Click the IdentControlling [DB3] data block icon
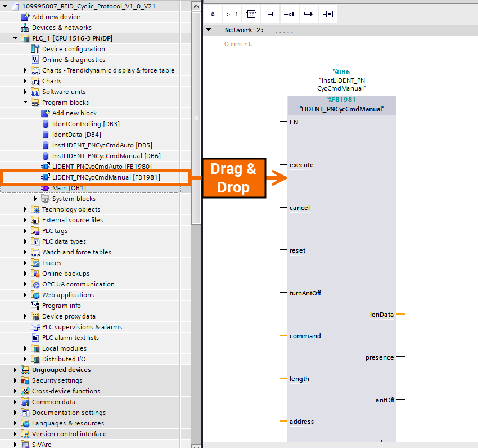Screen dimensions: 478x448 (46, 124)
